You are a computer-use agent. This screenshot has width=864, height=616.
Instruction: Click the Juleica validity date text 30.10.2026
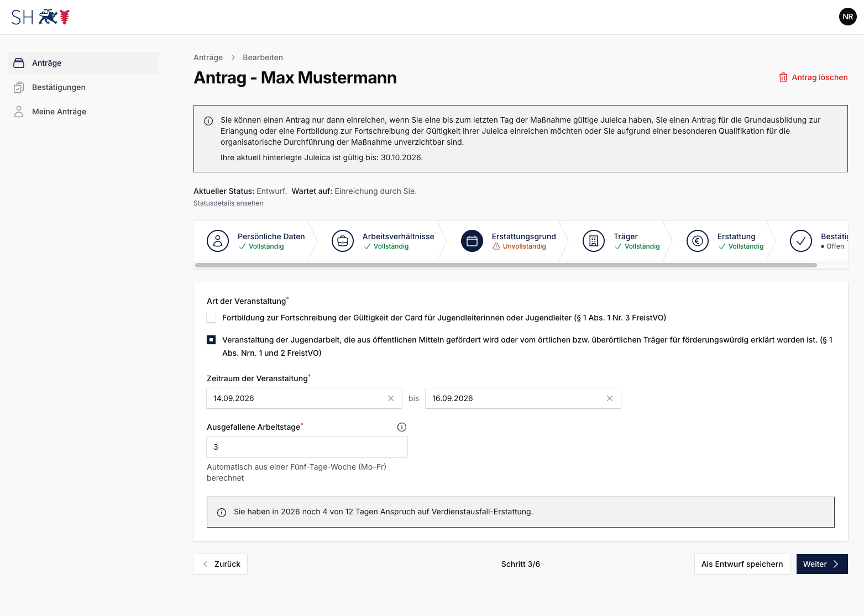(401, 157)
